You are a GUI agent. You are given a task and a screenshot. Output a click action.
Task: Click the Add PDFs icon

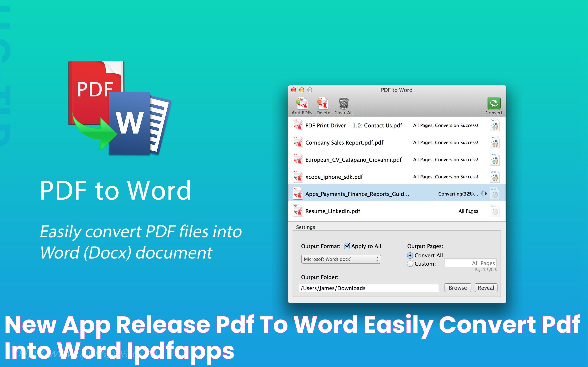(x=301, y=104)
